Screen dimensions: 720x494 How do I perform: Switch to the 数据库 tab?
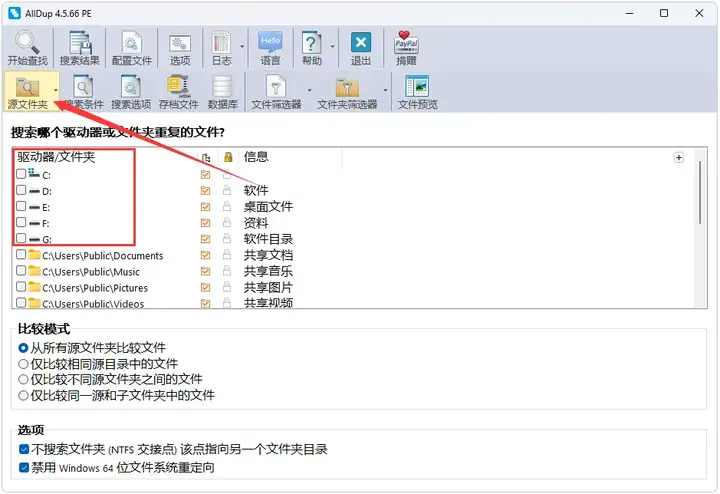coord(223,92)
